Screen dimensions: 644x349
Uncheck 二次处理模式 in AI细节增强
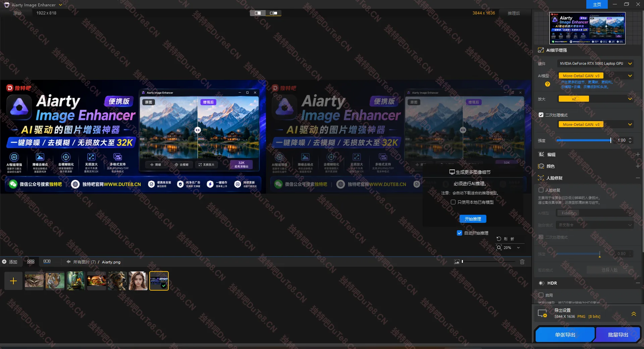(541, 115)
